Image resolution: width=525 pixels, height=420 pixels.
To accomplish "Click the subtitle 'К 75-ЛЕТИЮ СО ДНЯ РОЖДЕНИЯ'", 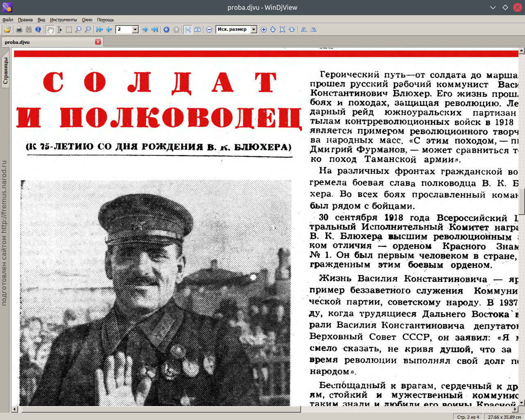I will click(114, 146).
